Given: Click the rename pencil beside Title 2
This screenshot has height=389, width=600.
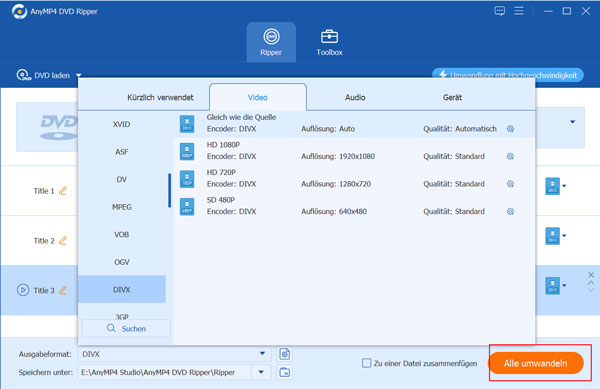Looking at the screenshot, I should (63, 240).
